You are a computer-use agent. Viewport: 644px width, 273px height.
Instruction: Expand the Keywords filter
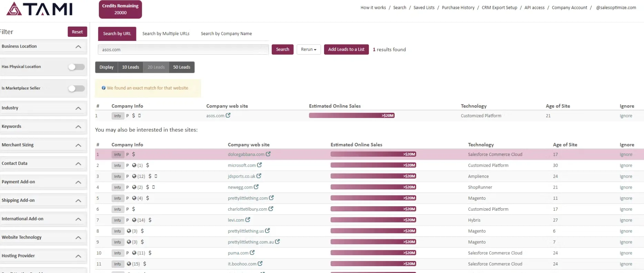click(x=43, y=127)
